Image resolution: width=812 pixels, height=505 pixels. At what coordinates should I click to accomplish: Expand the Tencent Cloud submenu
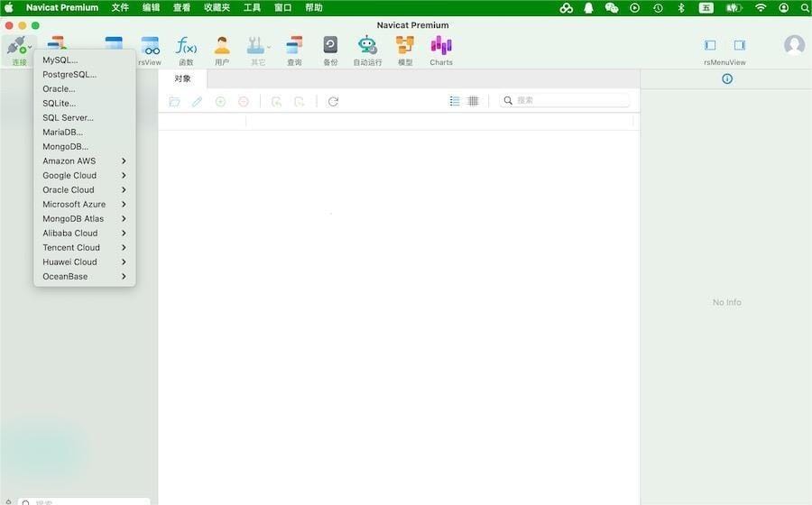click(x=85, y=248)
